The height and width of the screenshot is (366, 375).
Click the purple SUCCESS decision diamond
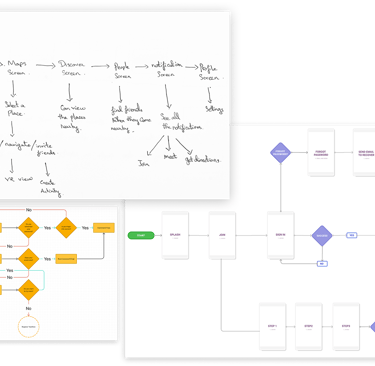click(322, 236)
